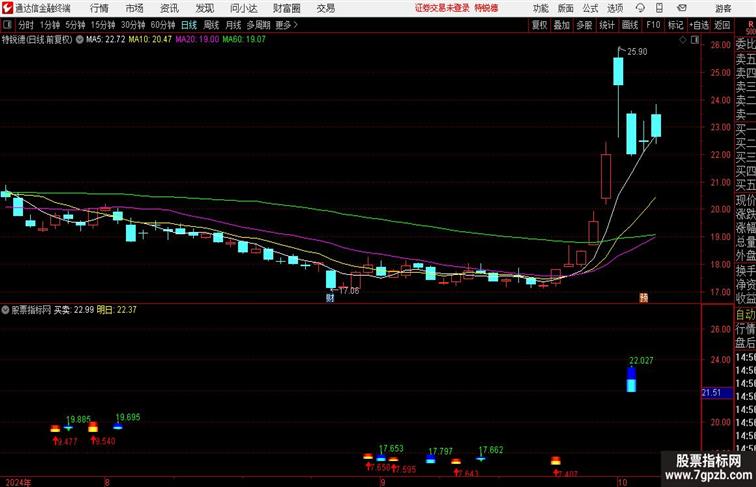Switch to the 30分钟 period tab
This screenshot has width=756, height=487.
point(133,25)
